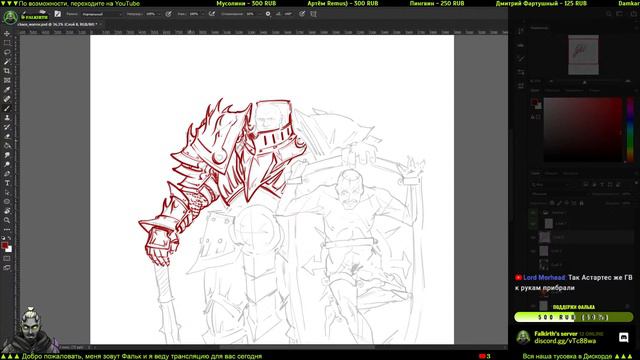Toggle pressure for opacity button
This screenshot has height=360, width=640.
(x=168, y=14)
